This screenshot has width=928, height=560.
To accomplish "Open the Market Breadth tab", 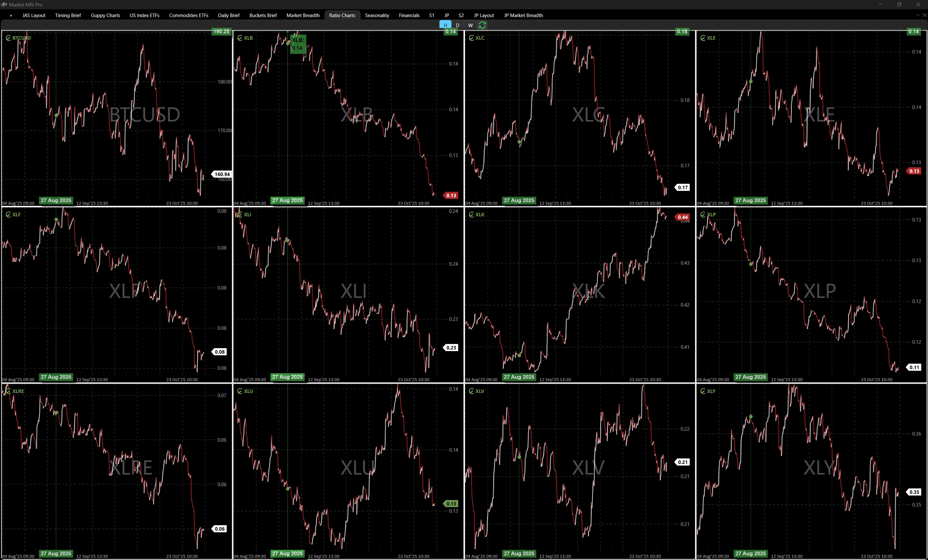I will click(x=303, y=15).
